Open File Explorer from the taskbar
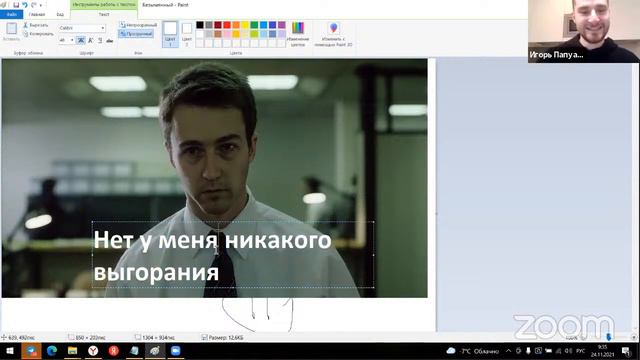 [x=73, y=351]
